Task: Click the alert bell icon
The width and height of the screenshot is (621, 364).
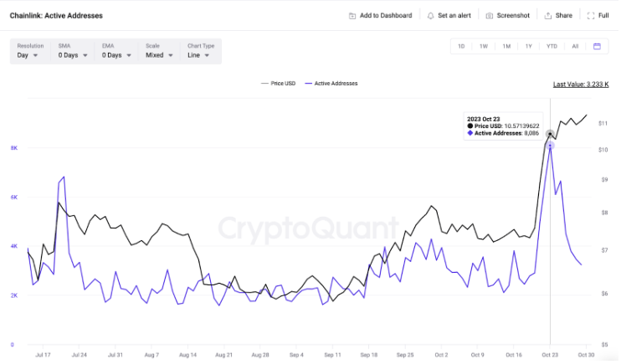Action: (x=432, y=16)
